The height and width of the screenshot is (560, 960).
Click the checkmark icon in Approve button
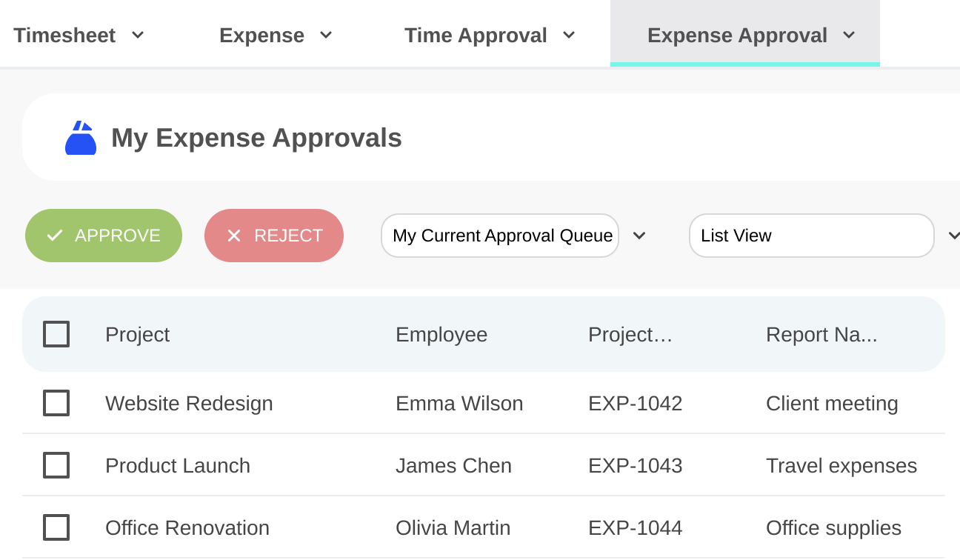point(54,236)
